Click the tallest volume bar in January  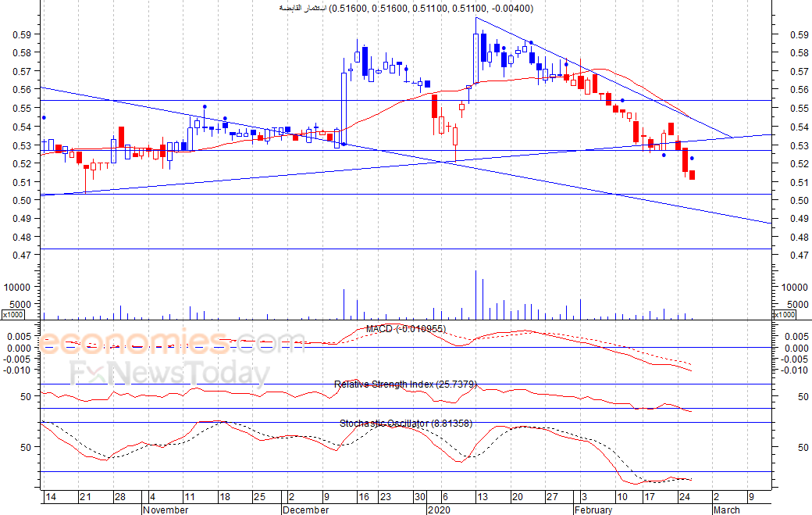475,294
